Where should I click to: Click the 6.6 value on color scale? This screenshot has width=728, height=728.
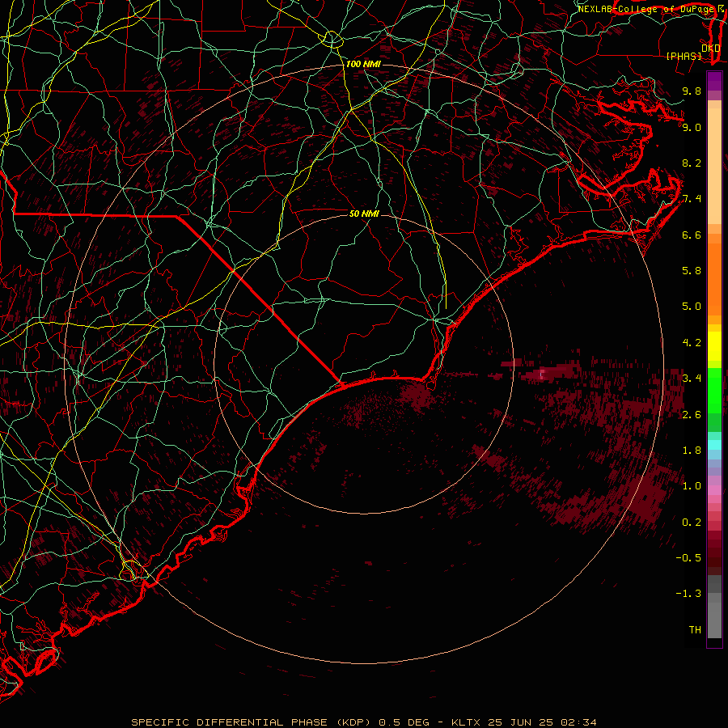[692, 235]
